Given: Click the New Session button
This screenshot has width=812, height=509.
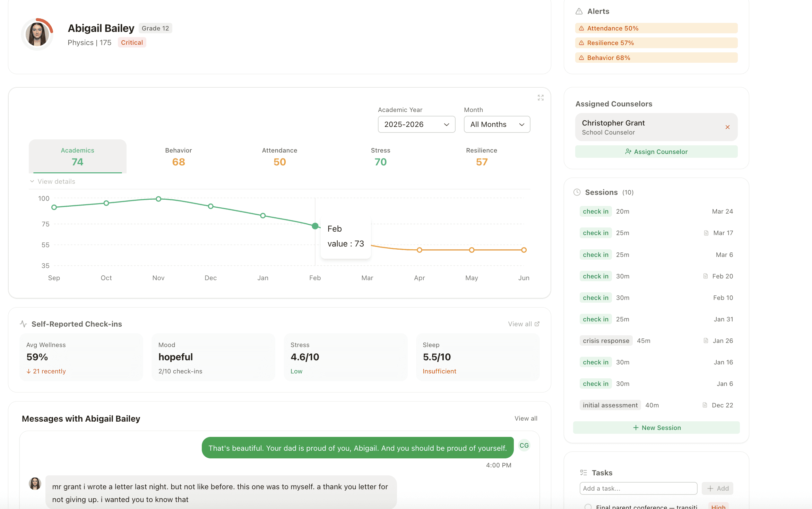Looking at the screenshot, I should pyautogui.click(x=656, y=428).
